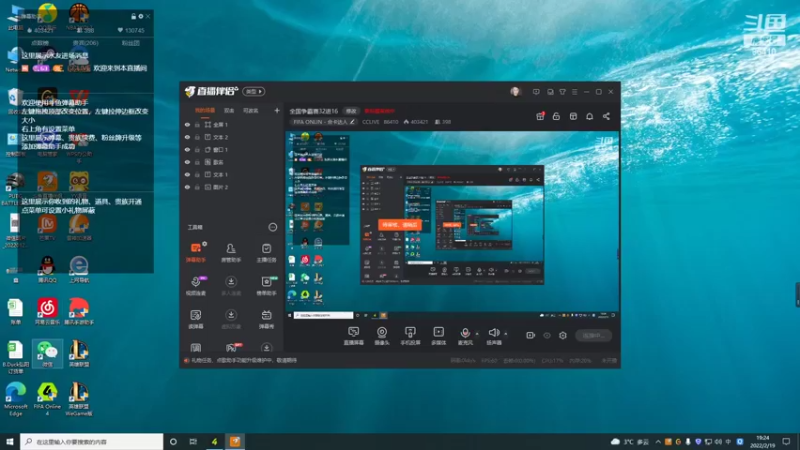Select the 全屏 1 layer row

click(x=232, y=124)
